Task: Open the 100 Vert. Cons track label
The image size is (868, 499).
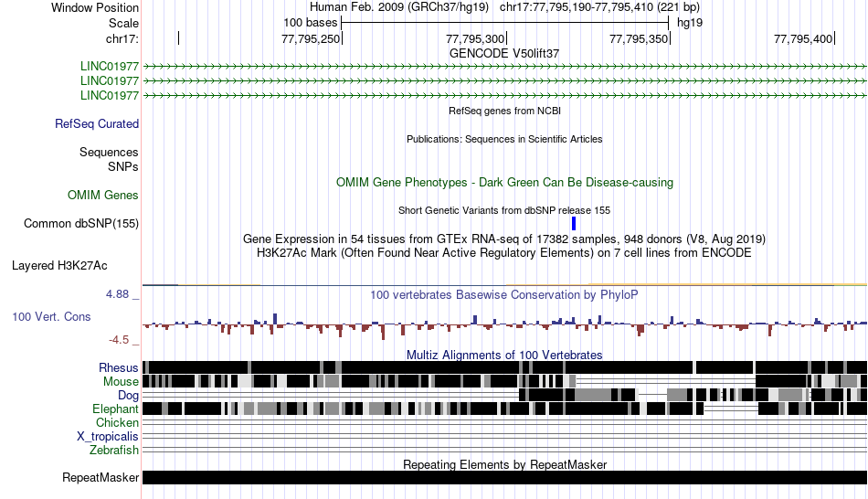Action: (x=51, y=317)
